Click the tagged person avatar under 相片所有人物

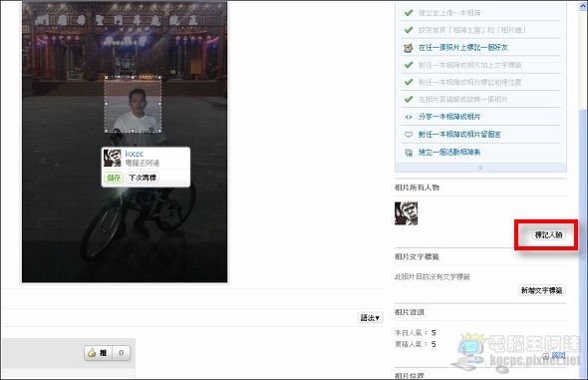pos(407,213)
